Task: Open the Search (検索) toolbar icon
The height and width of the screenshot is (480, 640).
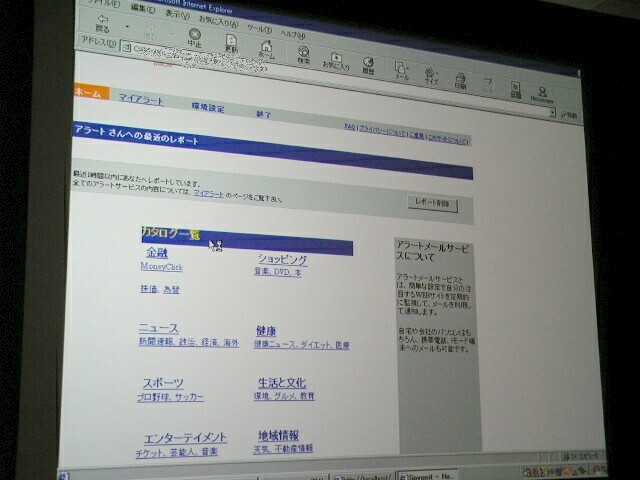Action: point(303,56)
